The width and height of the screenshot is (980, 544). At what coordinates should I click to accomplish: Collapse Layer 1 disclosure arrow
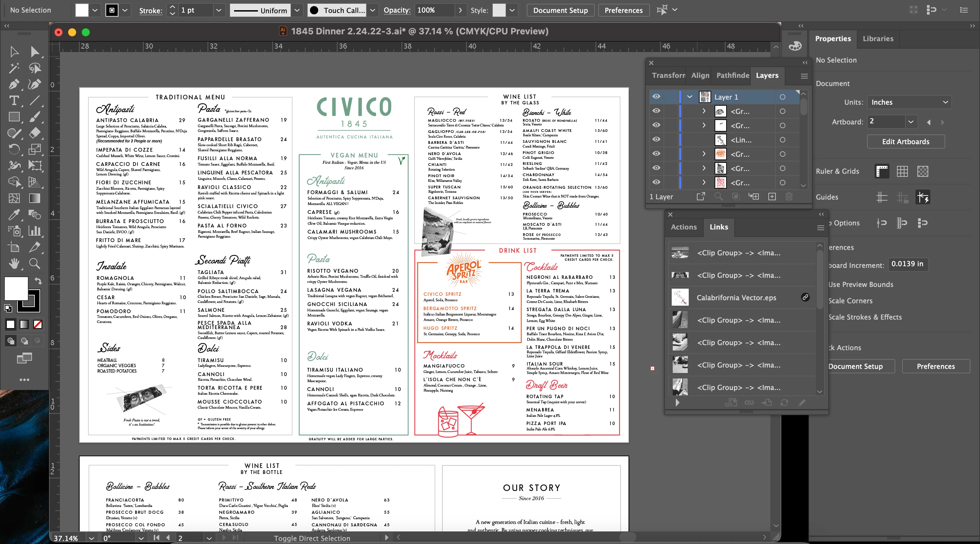pyautogui.click(x=689, y=97)
